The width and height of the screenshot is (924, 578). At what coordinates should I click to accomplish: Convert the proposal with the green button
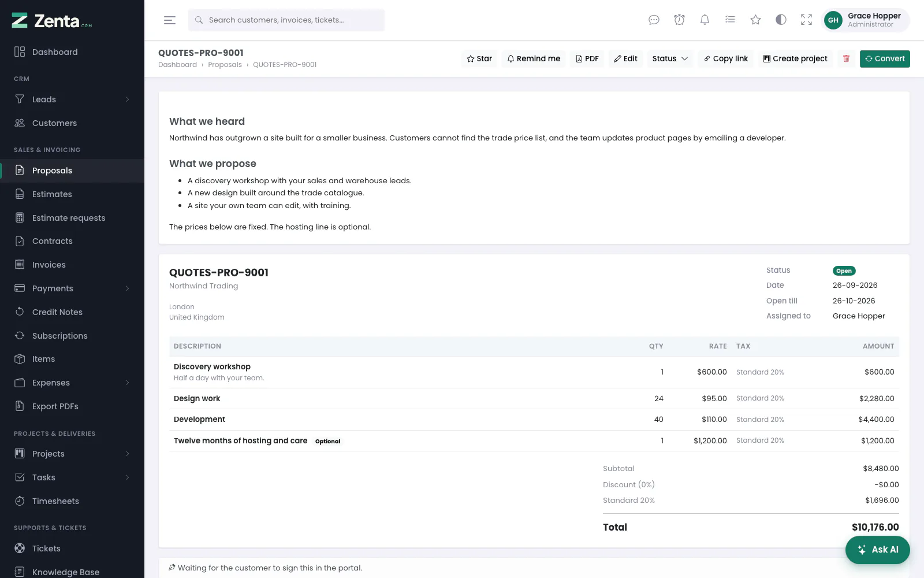click(x=885, y=58)
